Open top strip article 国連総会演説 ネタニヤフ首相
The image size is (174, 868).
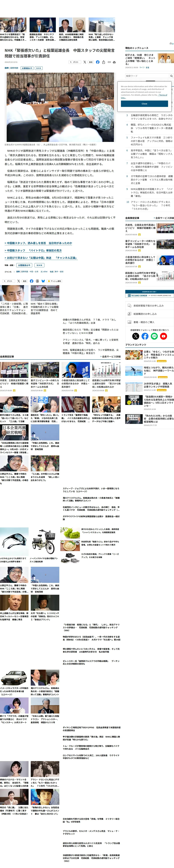pyautogui.click(x=43, y=29)
